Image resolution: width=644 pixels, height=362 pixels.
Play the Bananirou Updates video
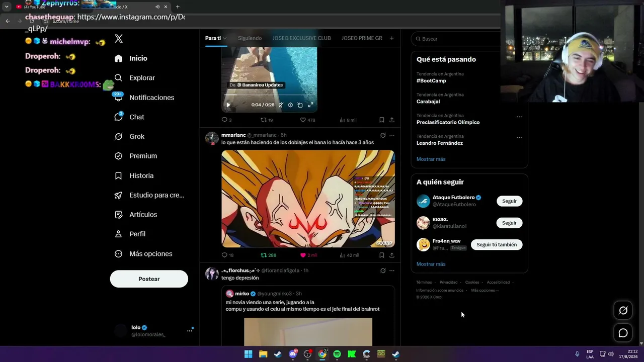click(x=228, y=105)
